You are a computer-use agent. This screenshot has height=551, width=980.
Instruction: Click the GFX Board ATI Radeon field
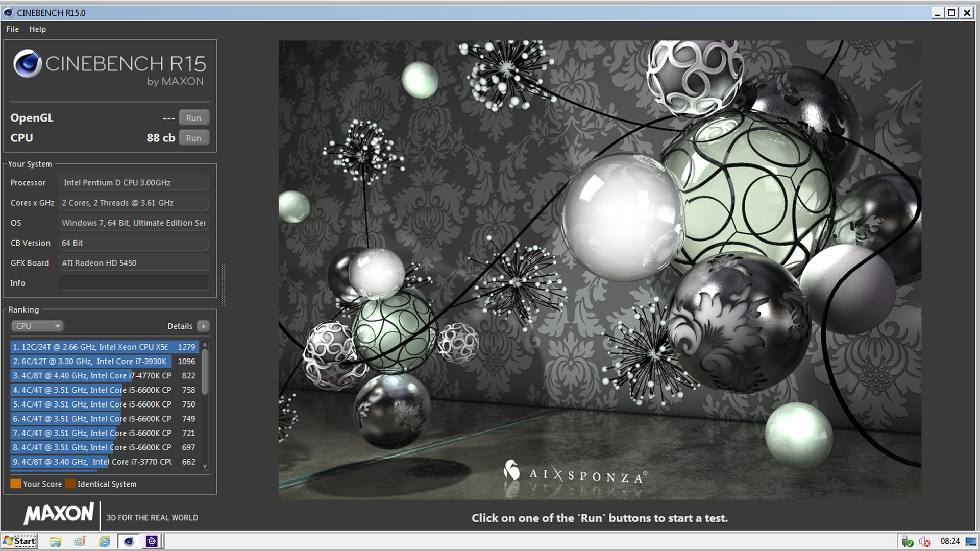click(x=134, y=263)
